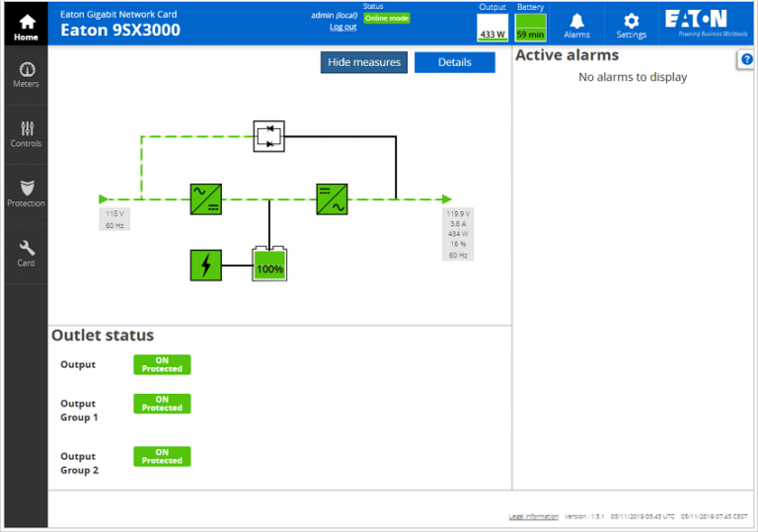Select the bypass static switch icon
Viewport: 758px width, 532px height.
(x=268, y=136)
